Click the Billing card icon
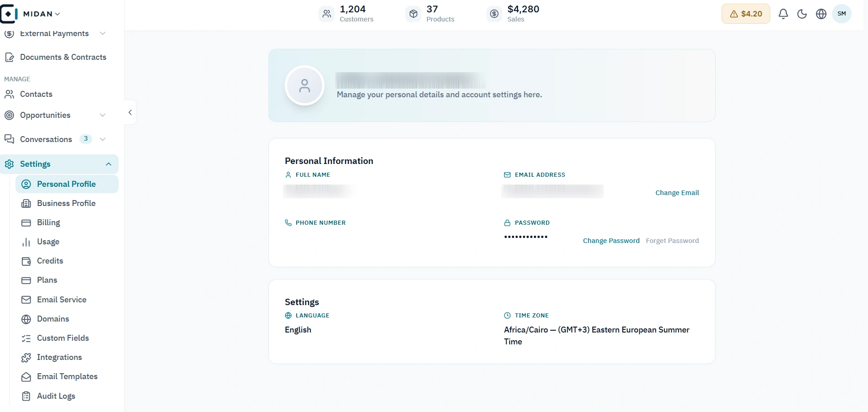868x412 pixels. [26, 223]
